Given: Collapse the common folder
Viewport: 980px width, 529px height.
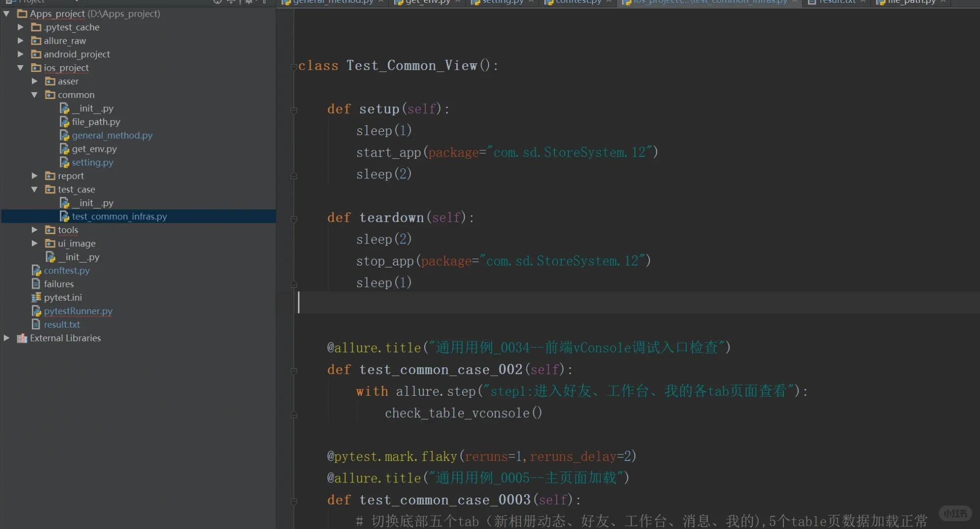Looking at the screenshot, I should [34, 95].
